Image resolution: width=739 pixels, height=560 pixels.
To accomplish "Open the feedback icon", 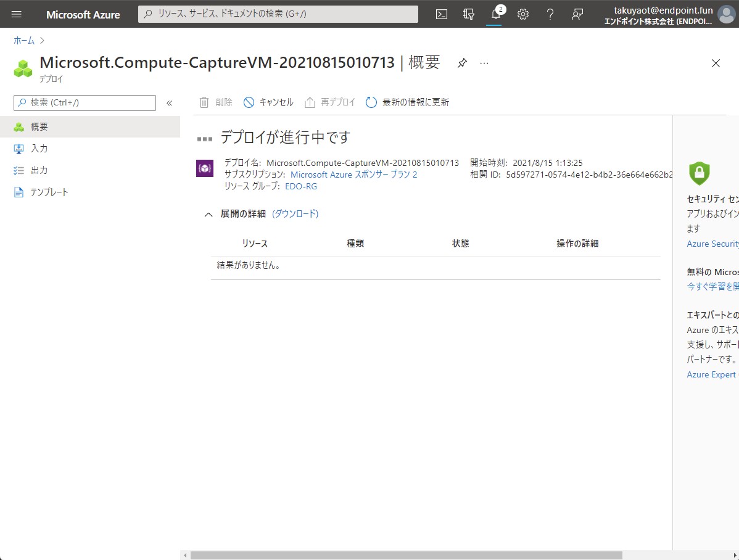I will pyautogui.click(x=577, y=14).
